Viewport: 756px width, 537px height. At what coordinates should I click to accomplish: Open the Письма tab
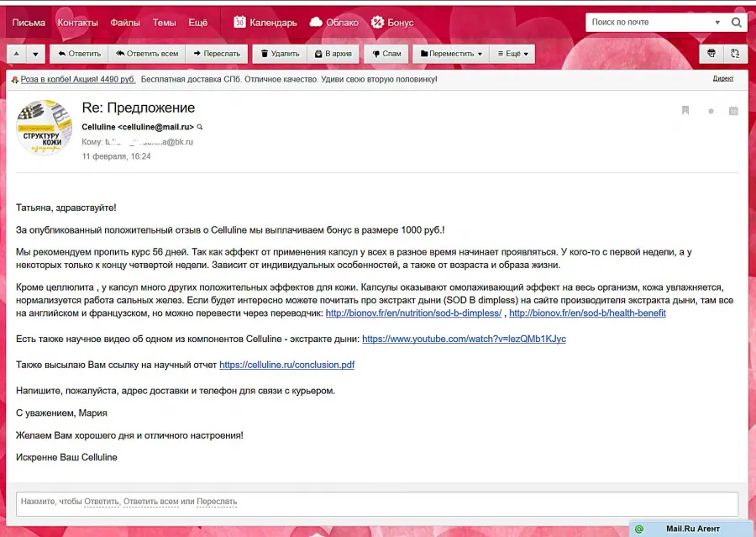click(29, 22)
